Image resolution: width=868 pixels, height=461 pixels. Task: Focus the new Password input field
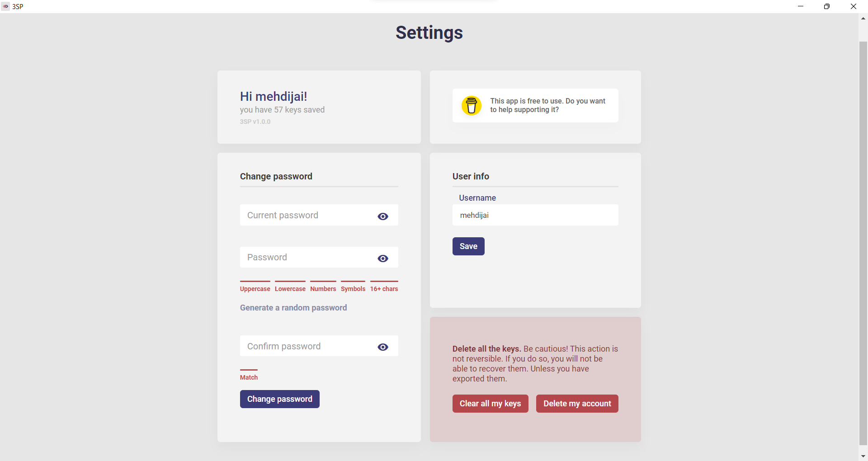[x=319, y=257]
